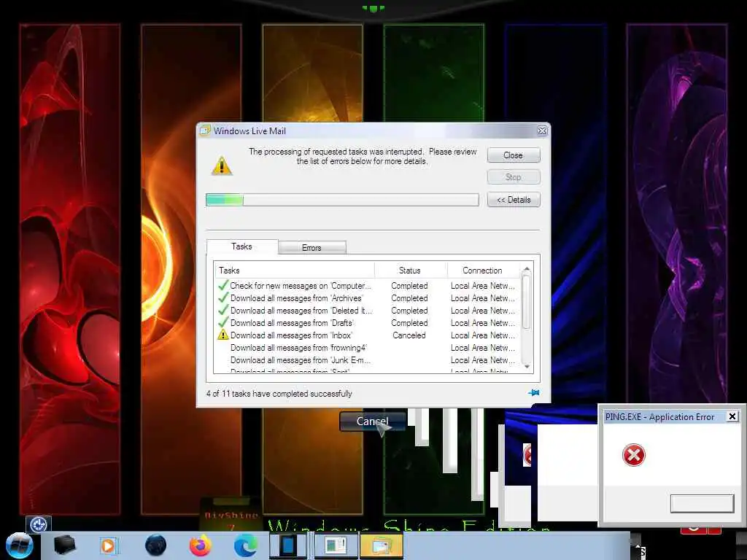Sort by the Tasks column header
This screenshot has width=747, height=560.
(295, 270)
